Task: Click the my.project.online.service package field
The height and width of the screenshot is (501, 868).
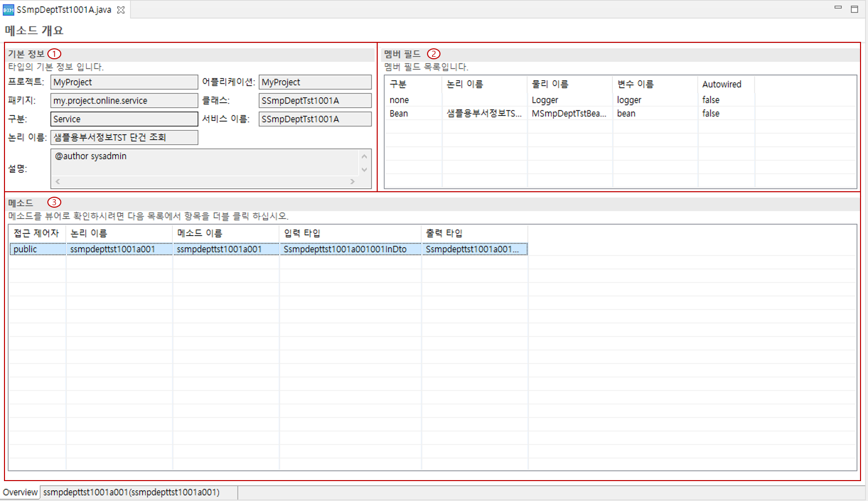Action: click(x=124, y=101)
